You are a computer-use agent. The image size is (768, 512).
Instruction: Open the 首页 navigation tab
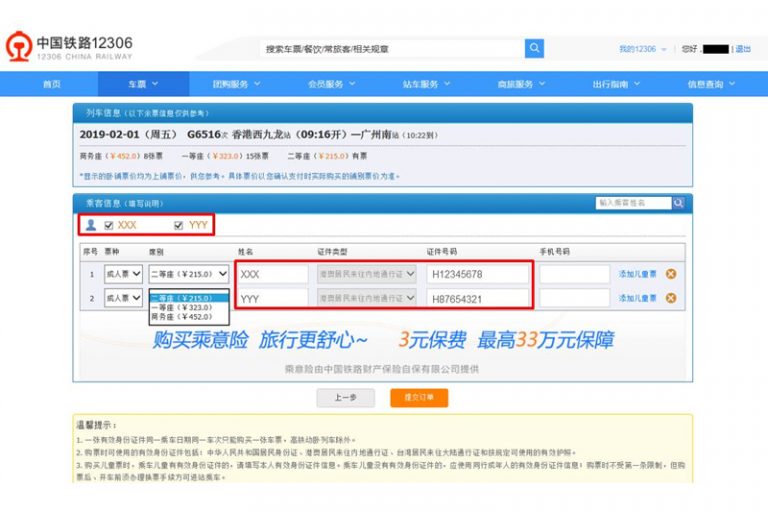coord(52,84)
